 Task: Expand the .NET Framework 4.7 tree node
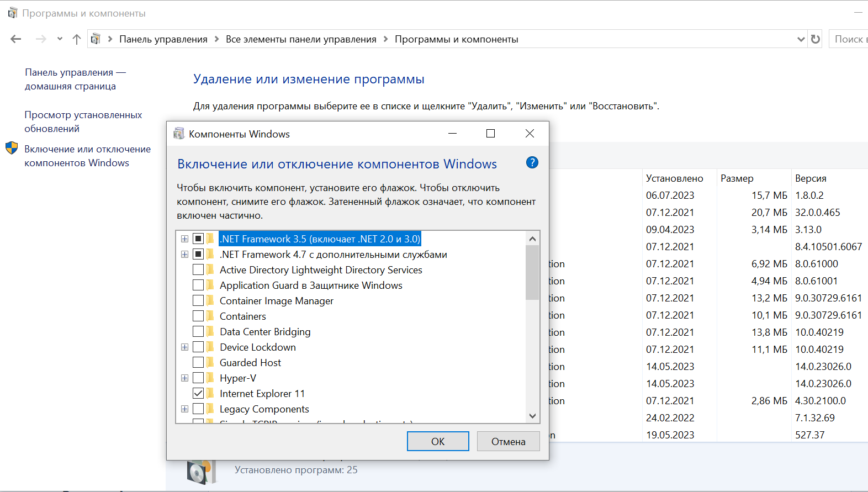click(x=184, y=254)
